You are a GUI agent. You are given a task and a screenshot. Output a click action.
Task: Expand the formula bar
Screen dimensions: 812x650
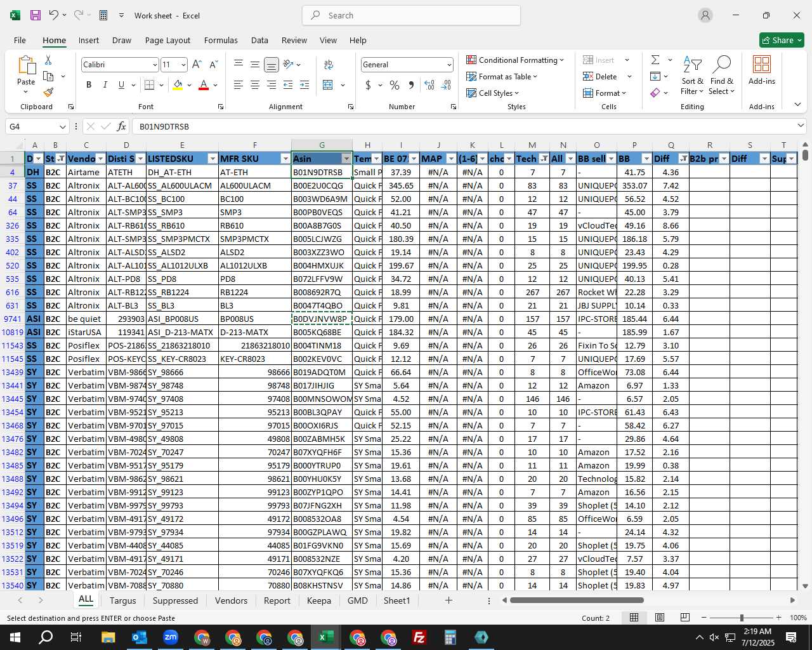click(x=801, y=126)
